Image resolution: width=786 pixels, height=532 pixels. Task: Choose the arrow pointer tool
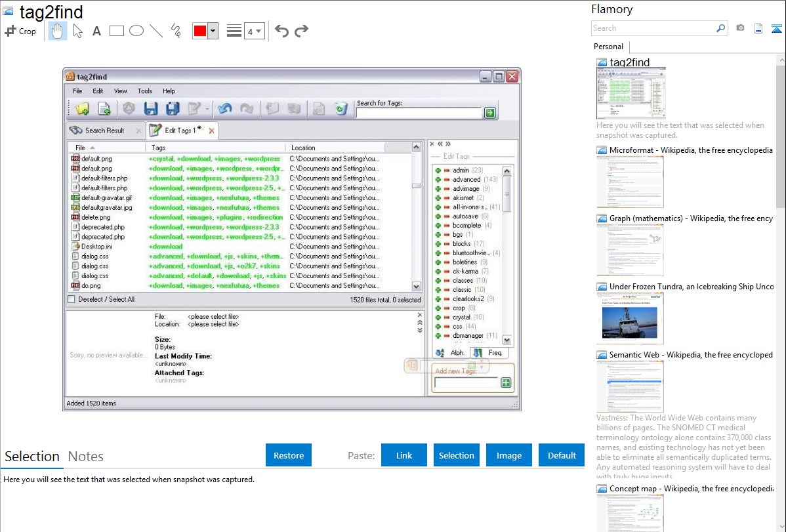coord(77,31)
